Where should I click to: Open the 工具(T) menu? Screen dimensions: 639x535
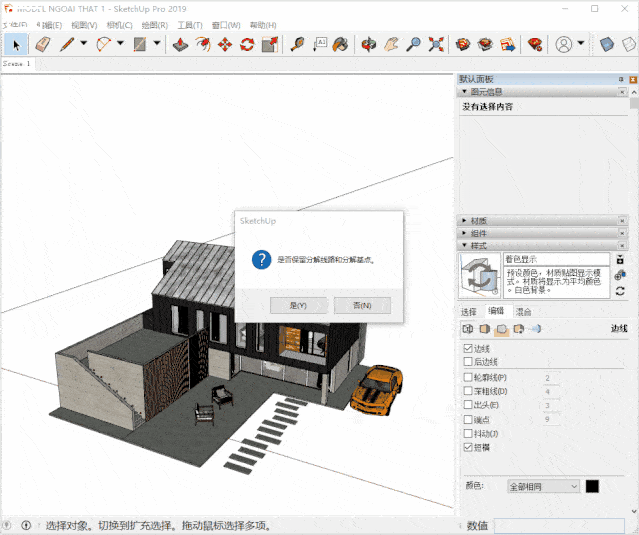(x=190, y=25)
